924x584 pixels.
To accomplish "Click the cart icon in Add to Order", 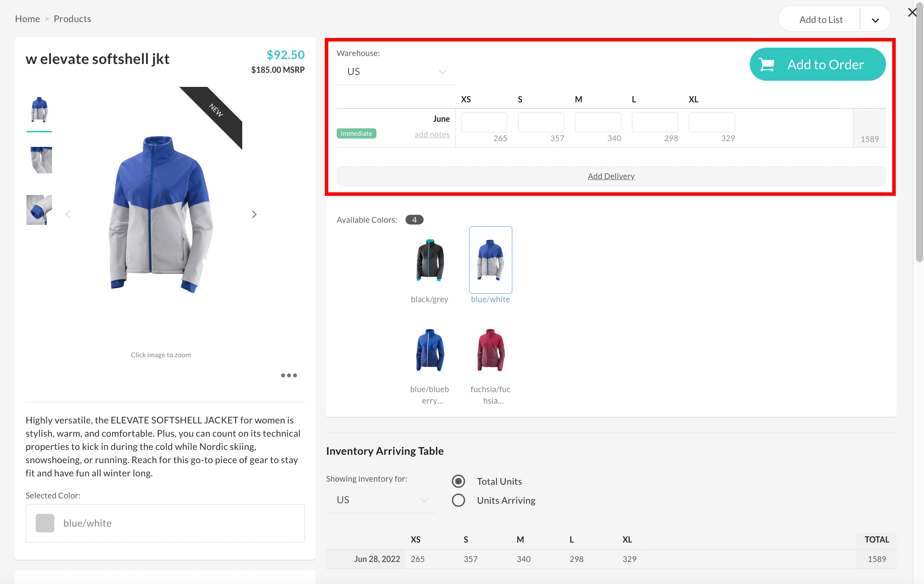I will (x=767, y=64).
